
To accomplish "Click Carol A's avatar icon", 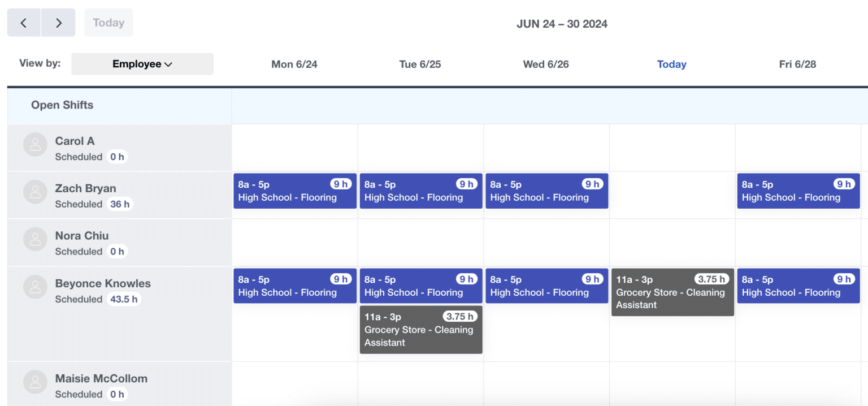I will point(35,145).
